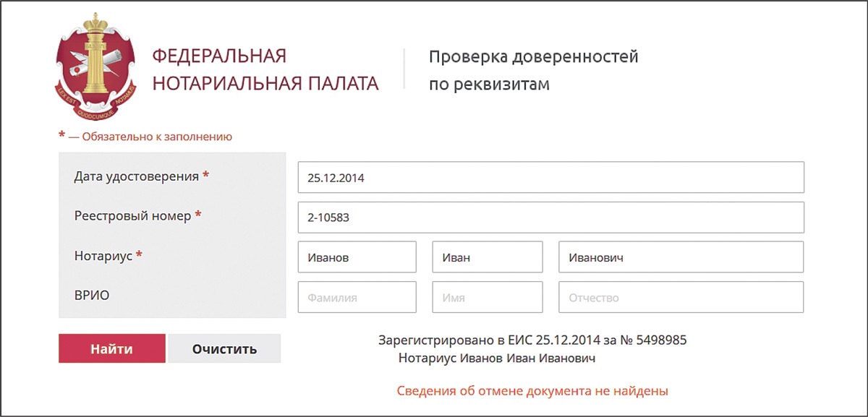Viewport: 868px width, 417px height.
Task: Select the notary surname field Иванов
Action: tap(357, 257)
